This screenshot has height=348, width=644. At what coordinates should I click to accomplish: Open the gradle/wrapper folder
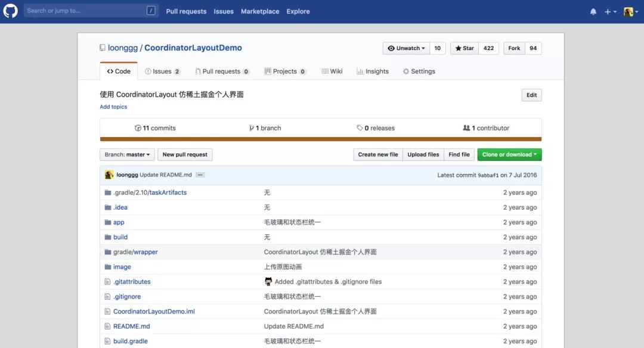click(x=135, y=252)
